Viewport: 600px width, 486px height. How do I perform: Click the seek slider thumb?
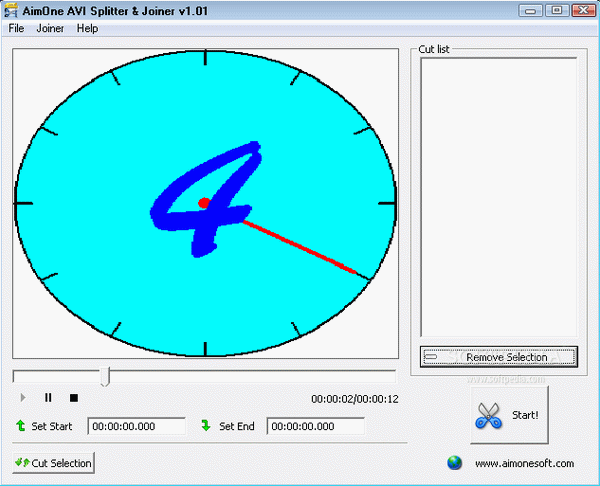click(105, 377)
